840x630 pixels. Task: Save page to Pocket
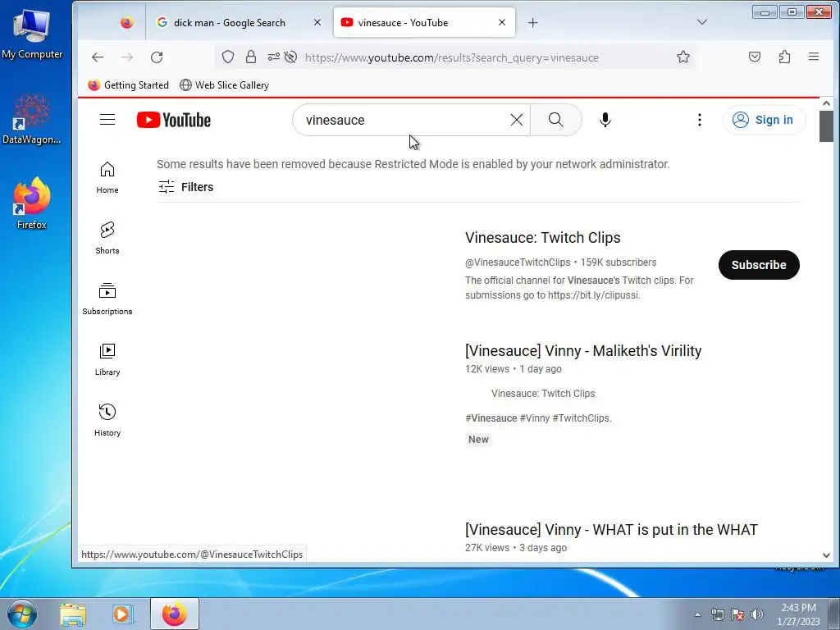tap(755, 57)
